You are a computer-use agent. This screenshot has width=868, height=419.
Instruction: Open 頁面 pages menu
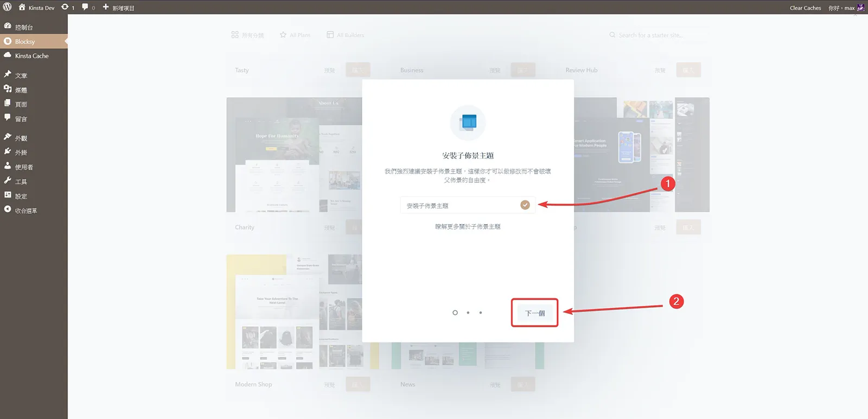point(34,104)
